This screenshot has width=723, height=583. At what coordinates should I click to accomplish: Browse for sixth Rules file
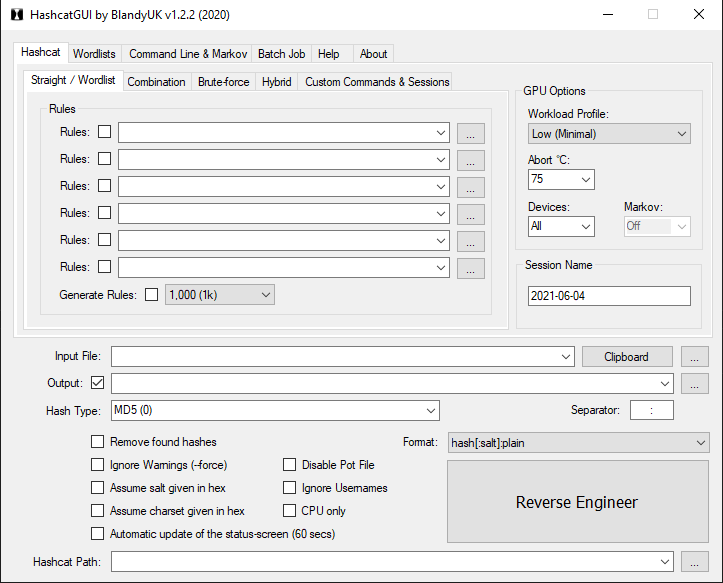[x=471, y=268]
